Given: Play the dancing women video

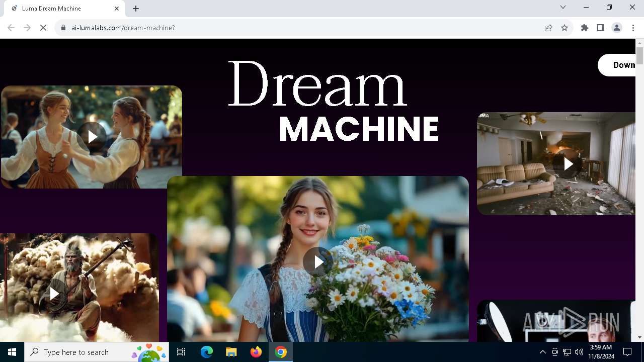Looking at the screenshot, I should point(92,137).
